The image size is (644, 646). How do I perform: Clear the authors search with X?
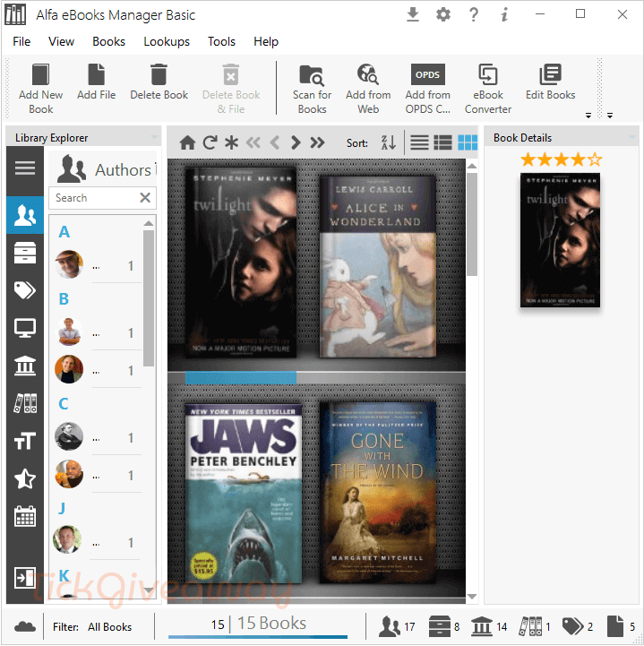point(145,198)
